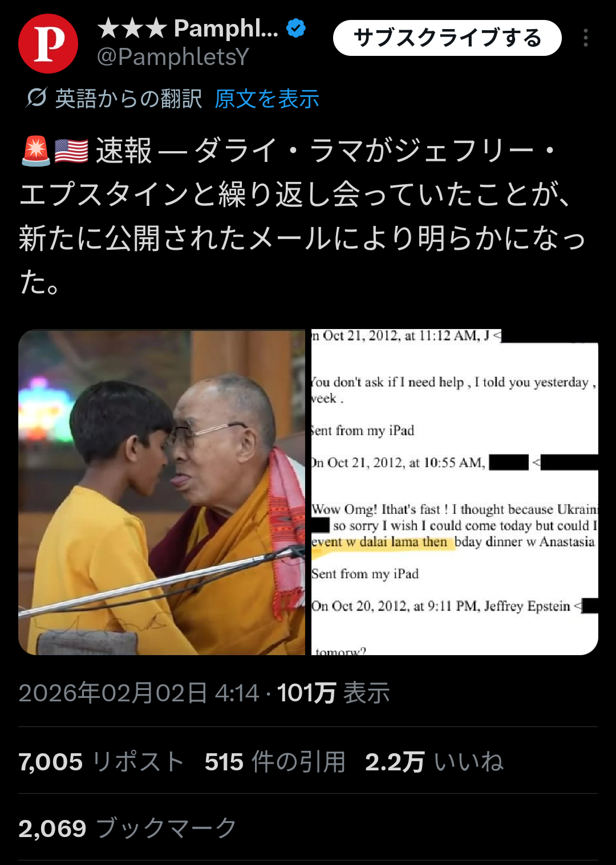Tap the blue verified checkmark badge

[x=296, y=27]
